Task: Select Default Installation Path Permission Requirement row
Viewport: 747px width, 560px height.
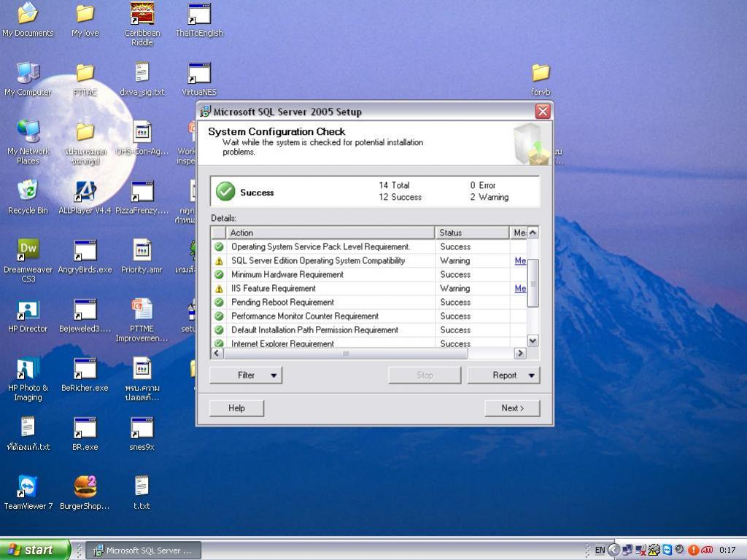Action: (369, 330)
